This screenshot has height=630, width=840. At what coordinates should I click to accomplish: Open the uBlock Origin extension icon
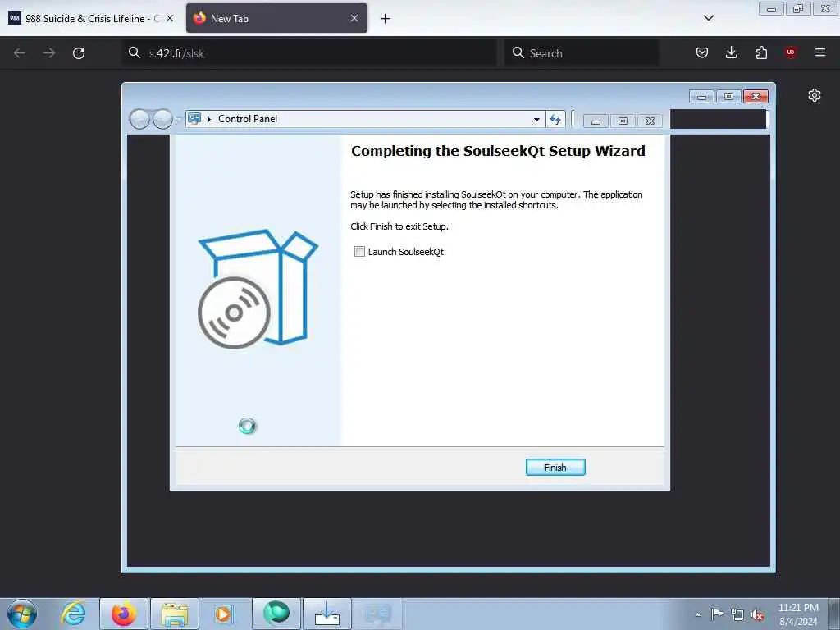click(791, 52)
